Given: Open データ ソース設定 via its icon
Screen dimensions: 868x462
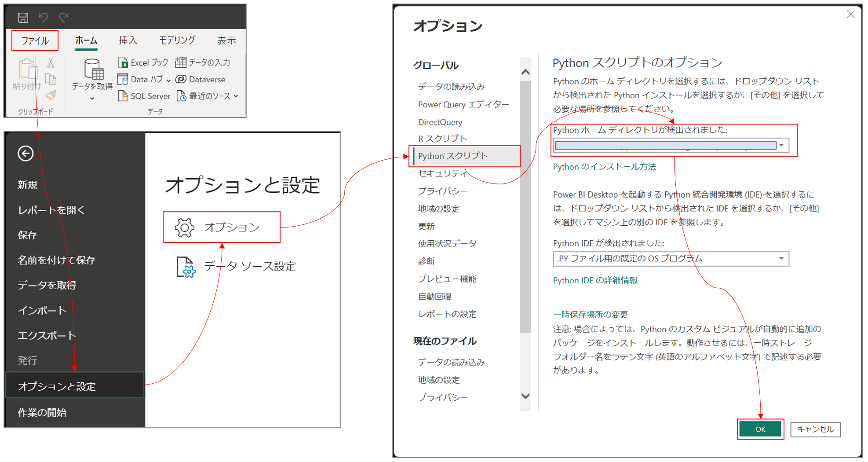Looking at the screenshot, I should (x=186, y=266).
